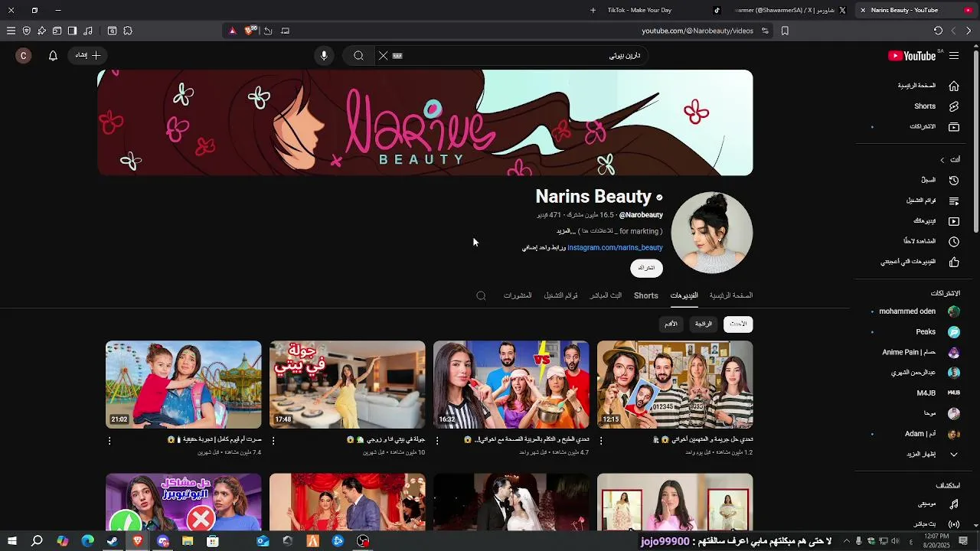Select the Popular sort chip
Viewport: 980px width, 551px height.
click(x=704, y=324)
